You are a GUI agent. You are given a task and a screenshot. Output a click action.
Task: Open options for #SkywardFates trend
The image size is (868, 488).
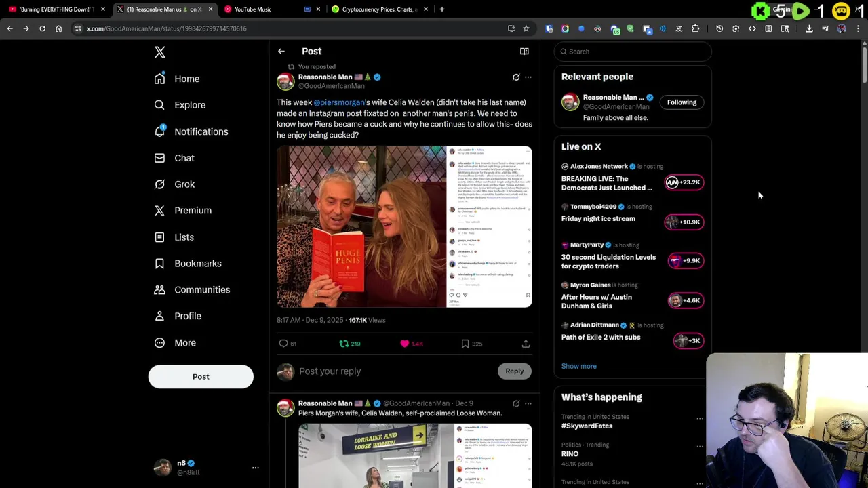click(x=700, y=418)
